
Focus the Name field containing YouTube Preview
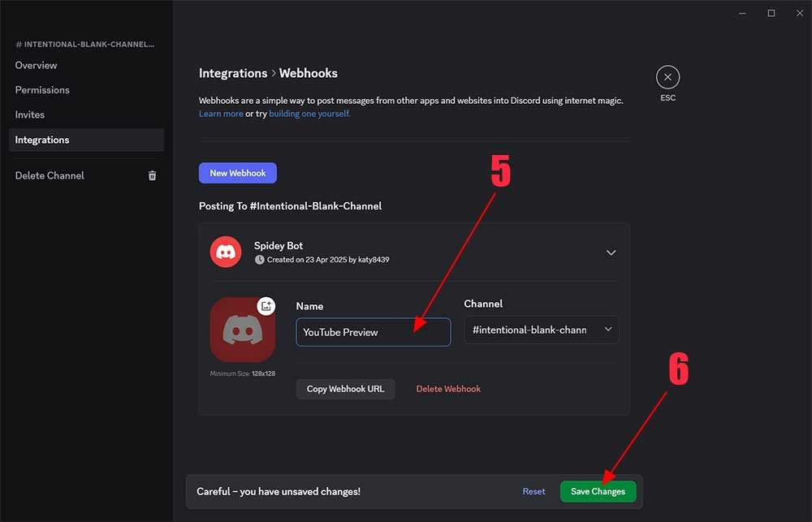pyautogui.click(x=374, y=332)
